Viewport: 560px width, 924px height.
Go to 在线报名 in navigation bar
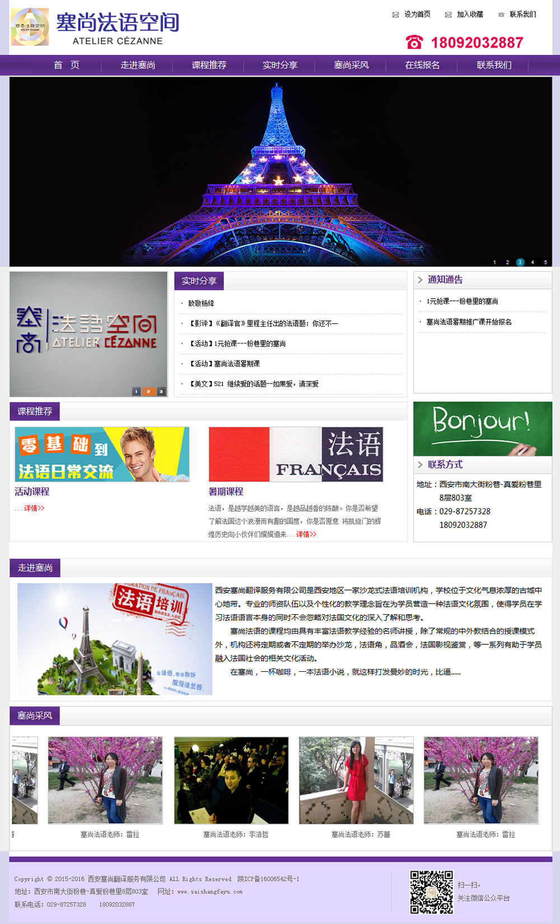tap(422, 65)
